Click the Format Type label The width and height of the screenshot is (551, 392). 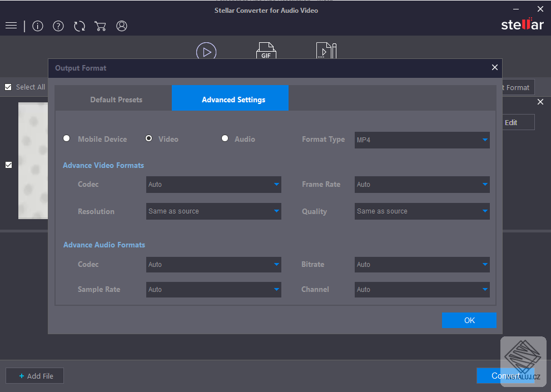323,139
